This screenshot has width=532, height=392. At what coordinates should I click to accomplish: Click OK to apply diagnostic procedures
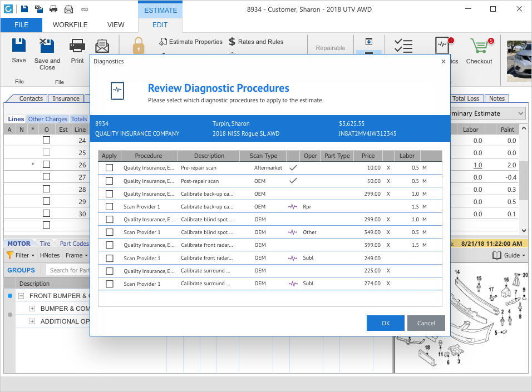pyautogui.click(x=385, y=323)
